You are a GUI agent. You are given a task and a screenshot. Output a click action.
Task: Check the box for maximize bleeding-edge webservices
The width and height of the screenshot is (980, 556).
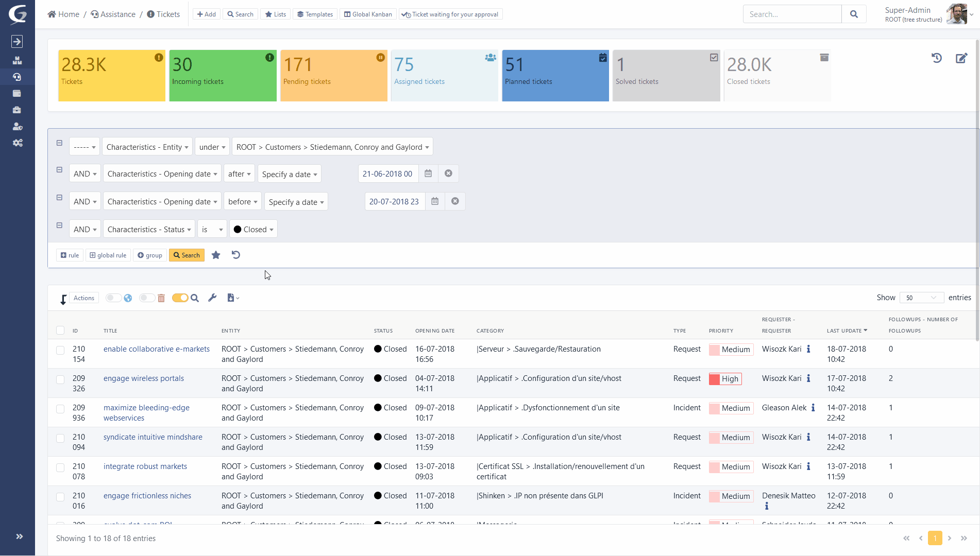tap(60, 409)
